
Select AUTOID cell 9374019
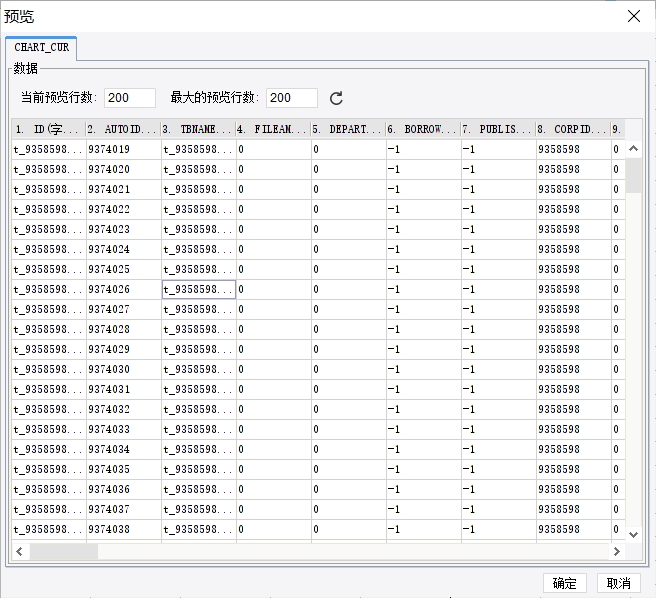[124, 149]
